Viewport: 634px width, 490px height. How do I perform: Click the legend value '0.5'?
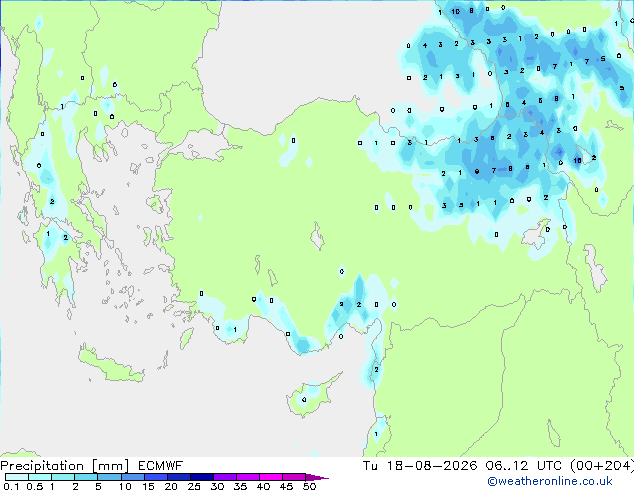point(35,486)
